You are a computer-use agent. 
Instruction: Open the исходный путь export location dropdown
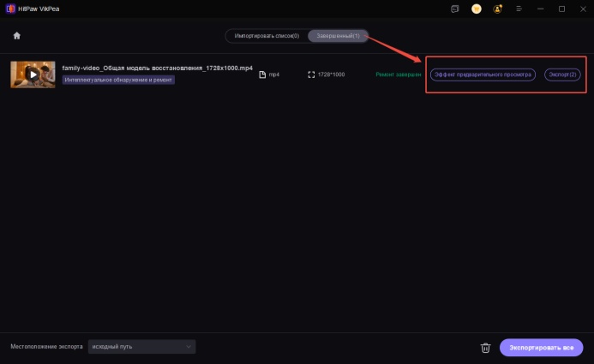point(141,347)
